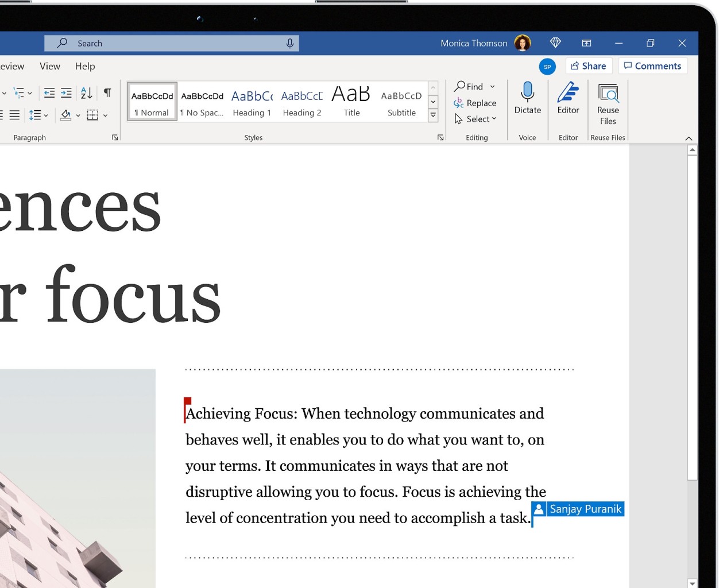The image size is (719, 588).
Task: Open the Borders dropdown arrow
Action: tap(105, 115)
